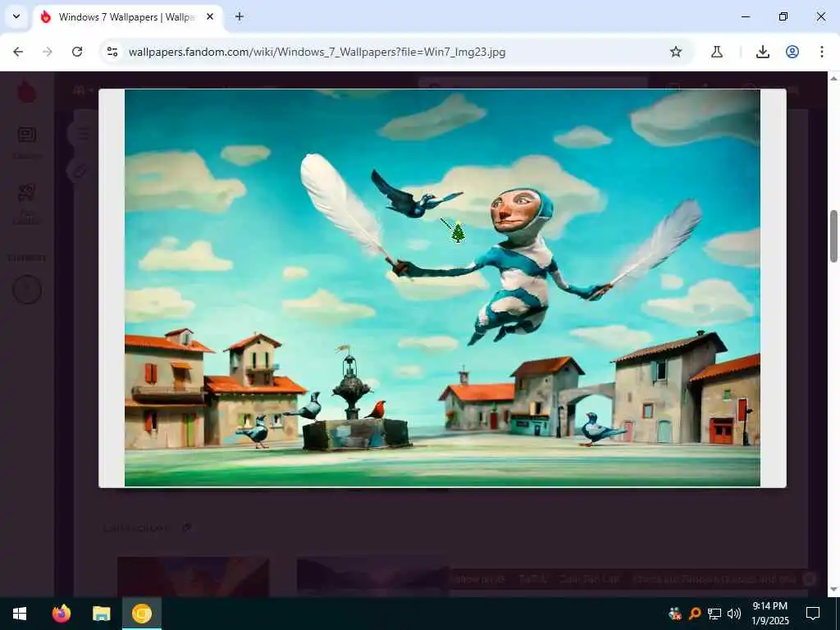Close the Windows 7 Wallpapers tab
Viewport: 840px width, 630px height.
pos(210,16)
